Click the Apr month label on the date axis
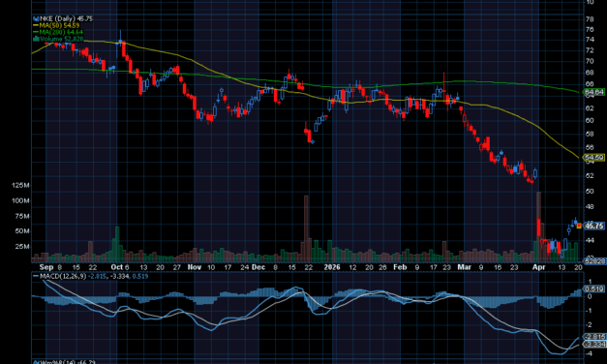Screen dimensions: 607x364 coord(539,267)
